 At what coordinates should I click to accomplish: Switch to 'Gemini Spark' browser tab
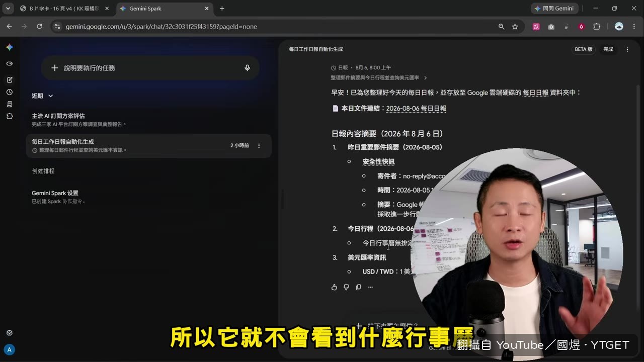coord(164,9)
